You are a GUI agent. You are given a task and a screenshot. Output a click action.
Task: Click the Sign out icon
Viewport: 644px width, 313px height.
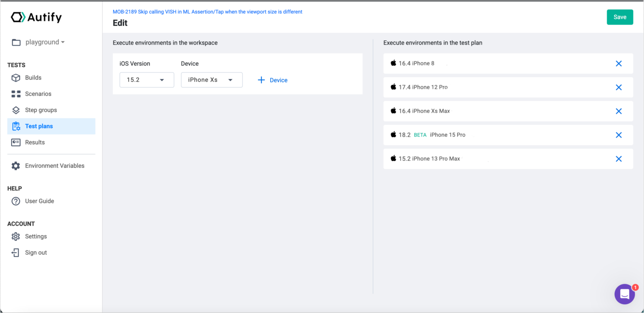pos(16,252)
